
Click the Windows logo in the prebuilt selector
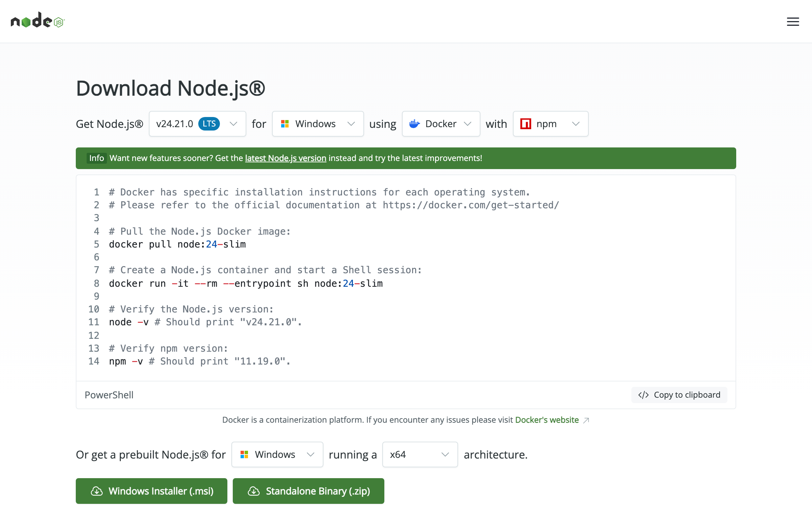pos(244,454)
